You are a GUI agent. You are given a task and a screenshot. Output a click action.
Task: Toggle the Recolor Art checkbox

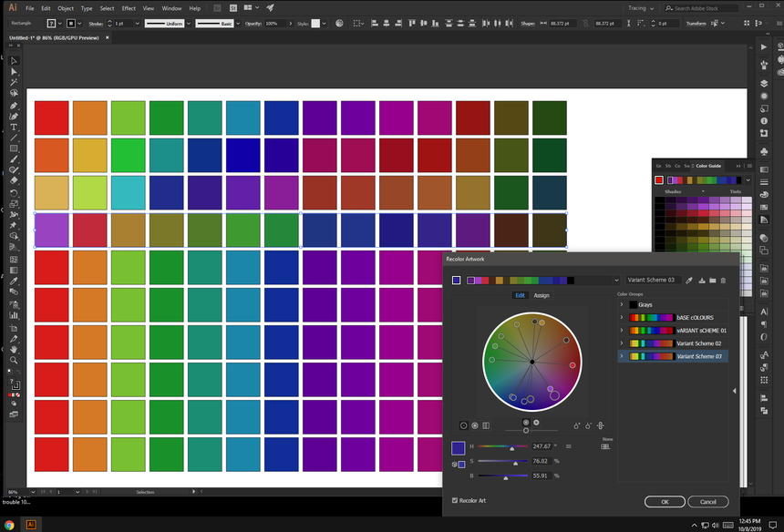point(455,500)
